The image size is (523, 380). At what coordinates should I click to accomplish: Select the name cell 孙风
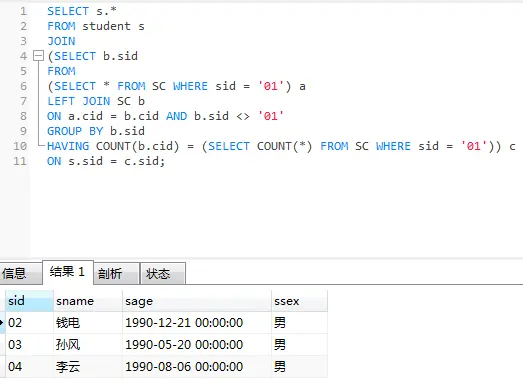(88, 345)
